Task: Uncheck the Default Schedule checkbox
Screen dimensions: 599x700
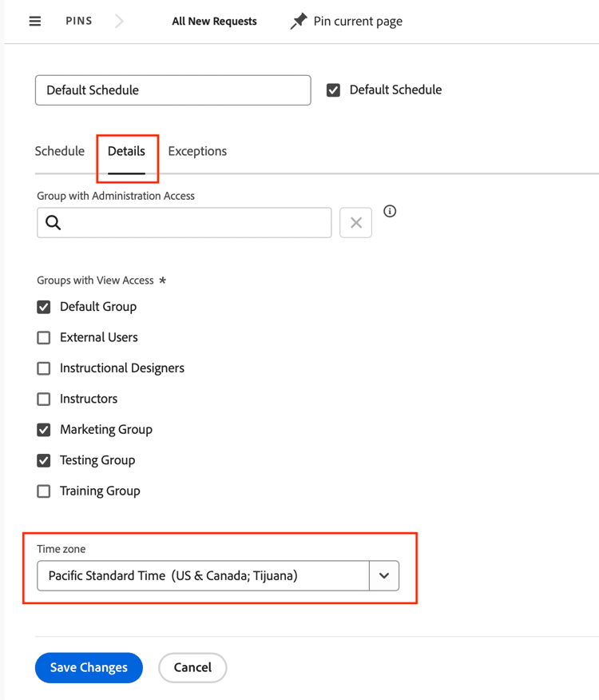Action: tap(334, 90)
